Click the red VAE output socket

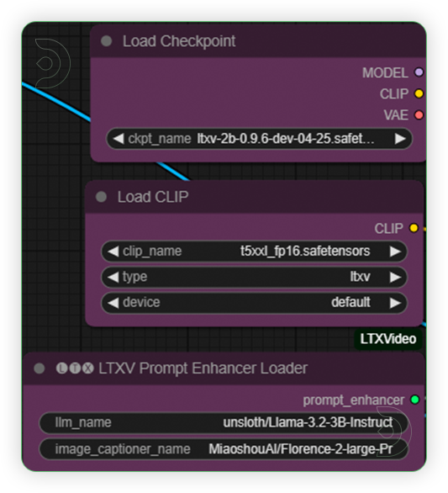point(419,114)
